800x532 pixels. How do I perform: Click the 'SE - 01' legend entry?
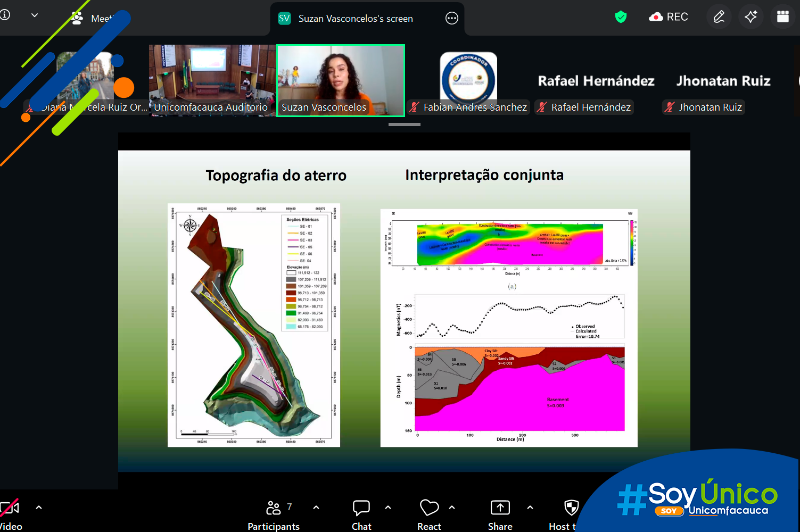pos(300,227)
